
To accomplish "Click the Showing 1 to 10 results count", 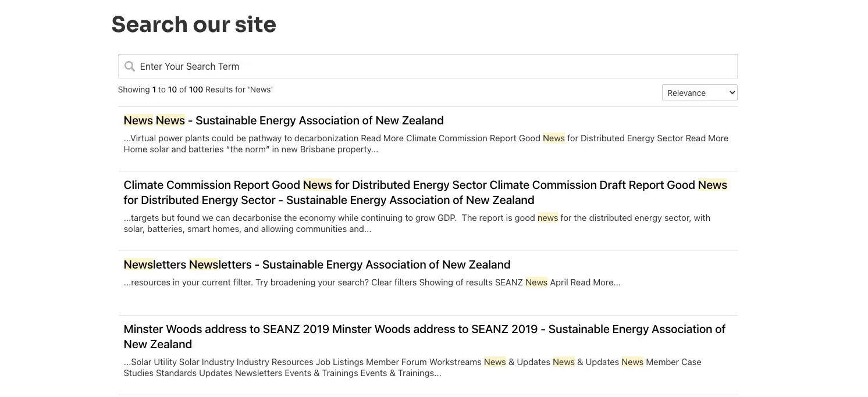I will tap(195, 90).
